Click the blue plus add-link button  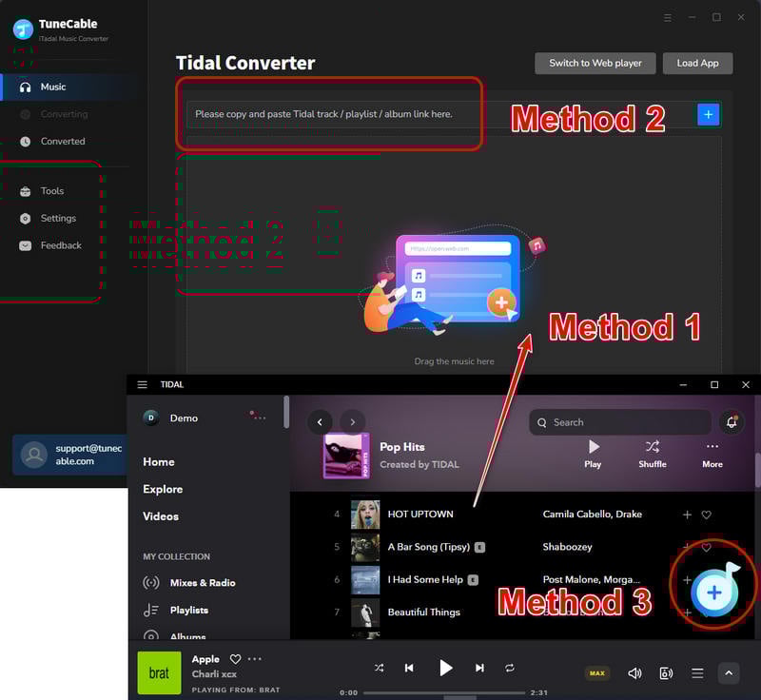(708, 114)
